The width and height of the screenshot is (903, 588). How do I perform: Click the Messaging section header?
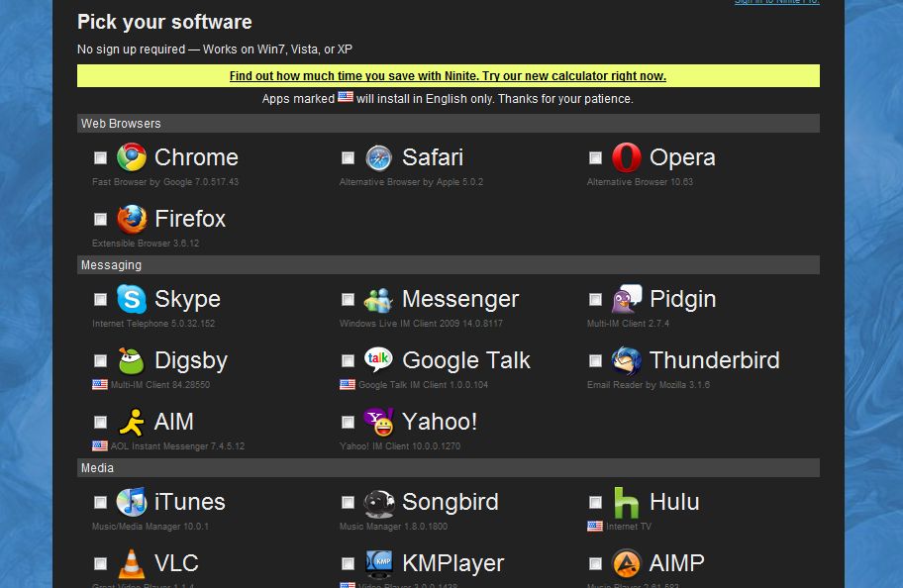tap(449, 265)
